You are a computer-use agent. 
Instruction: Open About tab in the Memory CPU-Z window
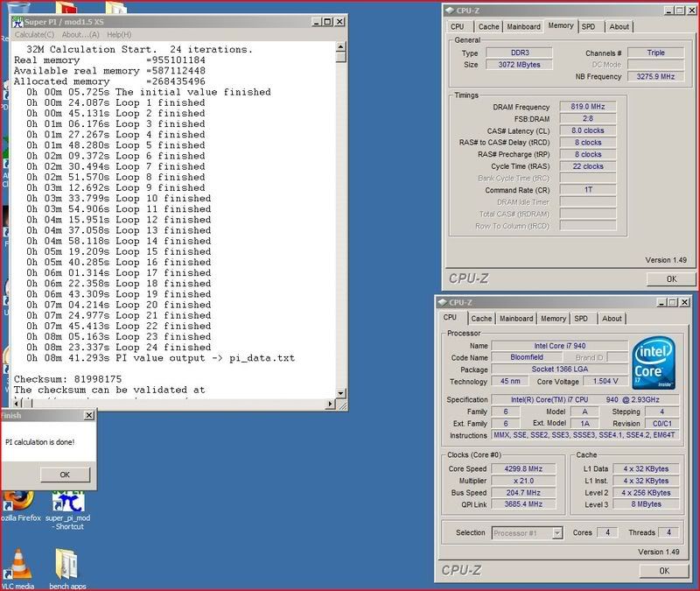click(x=619, y=27)
